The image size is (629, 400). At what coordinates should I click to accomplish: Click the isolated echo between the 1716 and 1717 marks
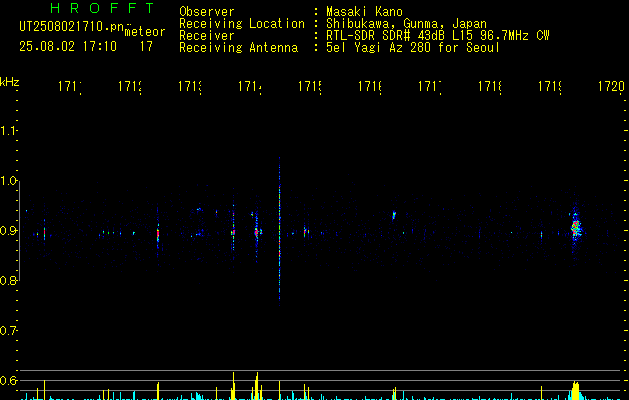[394, 215]
